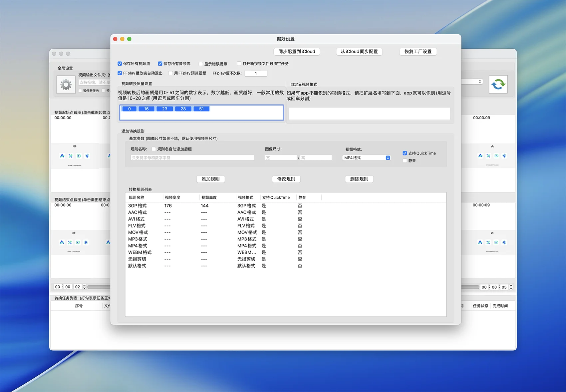Click the quality value 16 token
This screenshot has width=566, height=392.
tap(146, 109)
